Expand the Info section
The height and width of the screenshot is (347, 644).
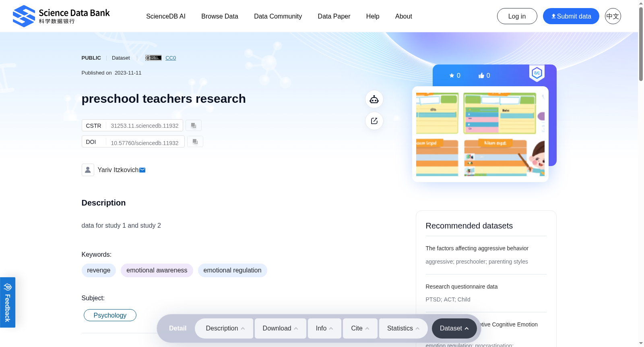[x=324, y=328]
